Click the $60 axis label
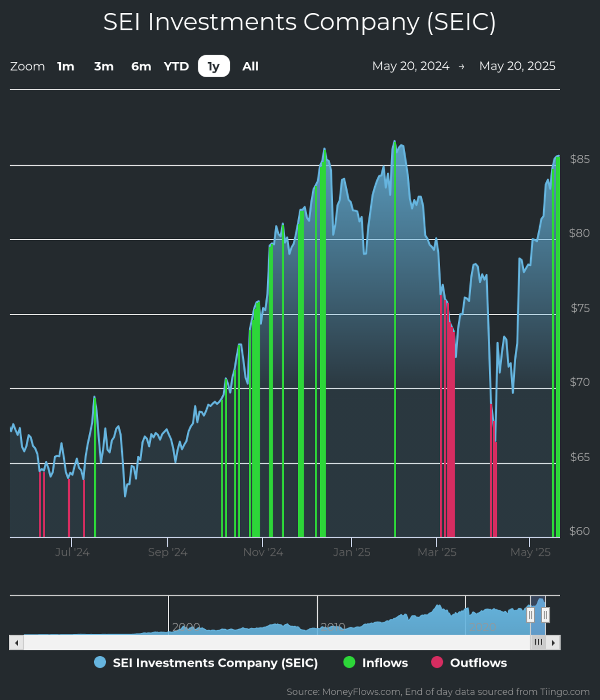Image resolution: width=600 pixels, height=700 pixels. pos(580,531)
